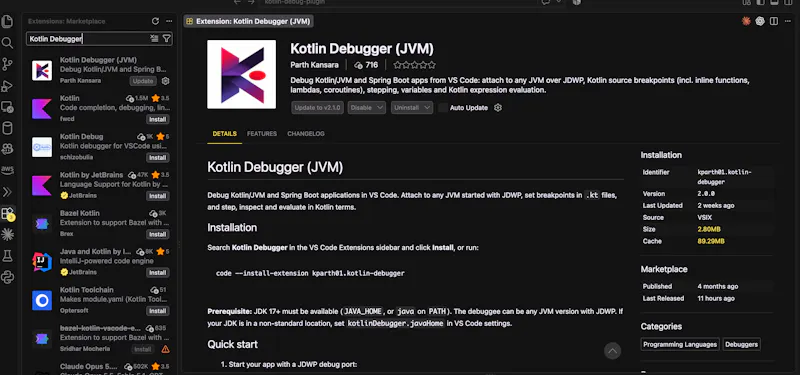The width and height of the screenshot is (800, 375).
Task: Open editor more actions ellipsis
Action: click(788, 21)
